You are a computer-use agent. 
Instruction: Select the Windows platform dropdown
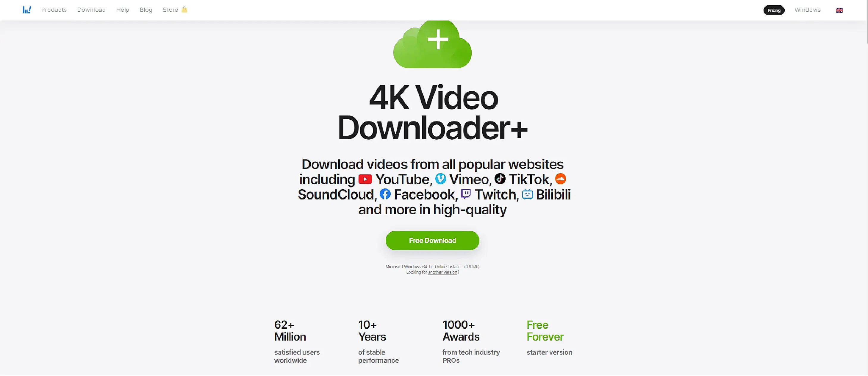(x=808, y=10)
